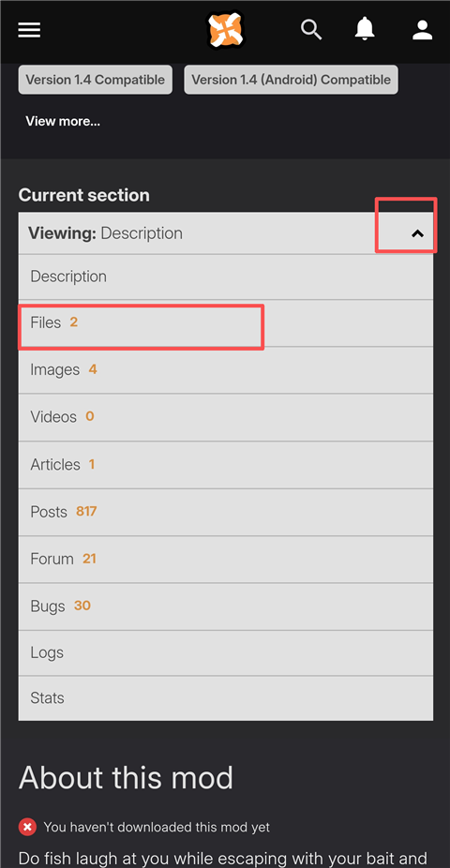Open the hamburger navigation menu

(x=29, y=30)
